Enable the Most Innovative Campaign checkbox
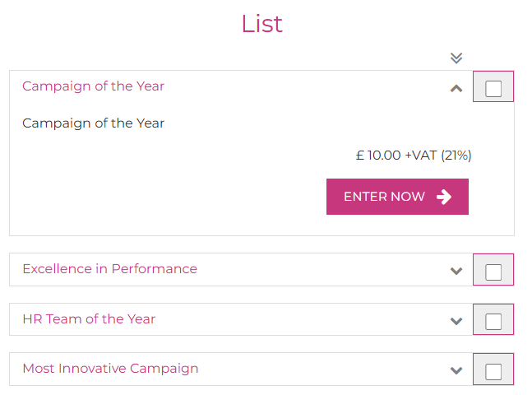Screen dimensions: 532x395 point(493,371)
